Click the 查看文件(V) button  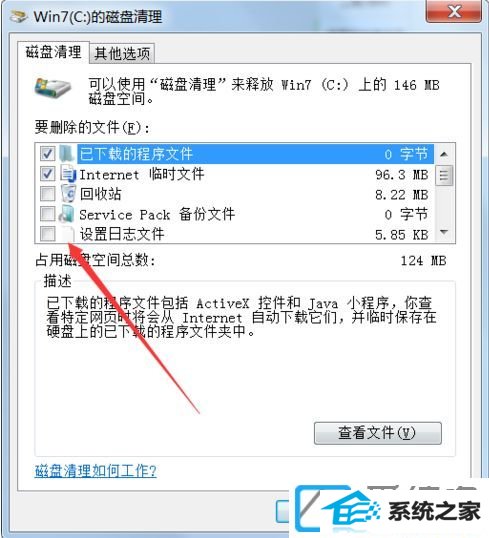[x=377, y=433]
